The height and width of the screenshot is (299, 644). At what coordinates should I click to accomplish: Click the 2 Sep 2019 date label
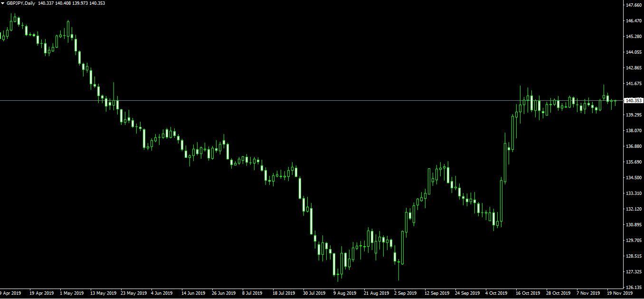pyautogui.click(x=405, y=293)
